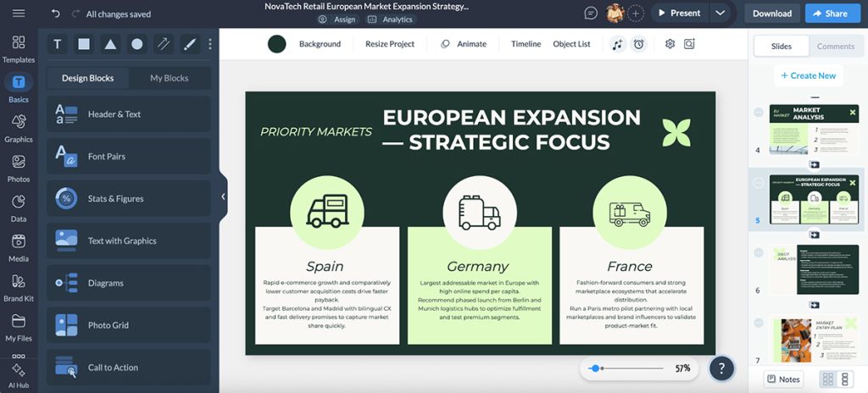Expand the Present dropdown arrow
868x393 pixels.
pyautogui.click(x=721, y=14)
